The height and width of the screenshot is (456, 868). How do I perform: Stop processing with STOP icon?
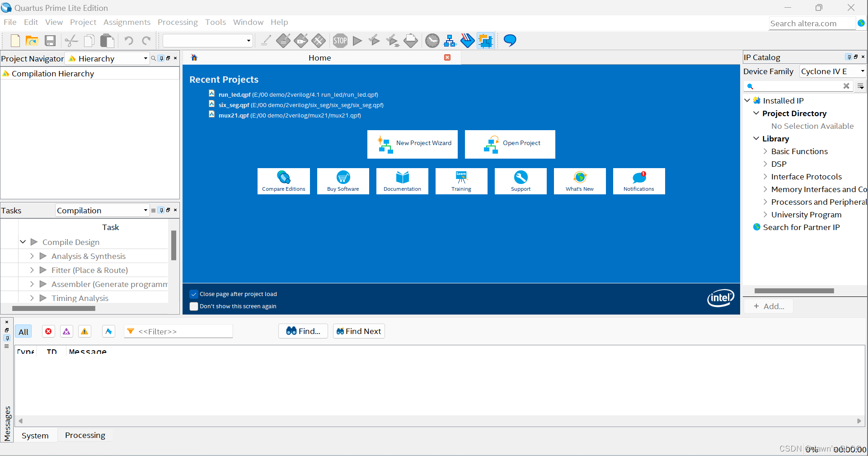point(340,41)
